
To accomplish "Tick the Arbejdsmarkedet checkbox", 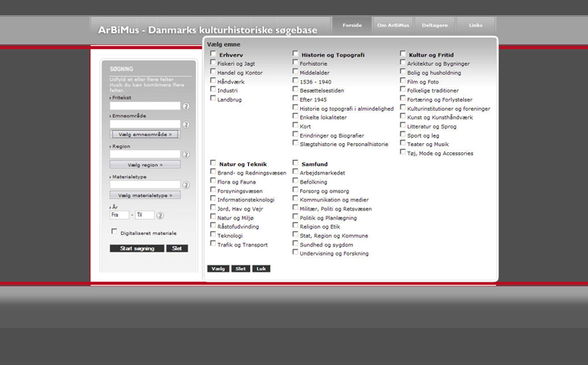I will 296,171.
